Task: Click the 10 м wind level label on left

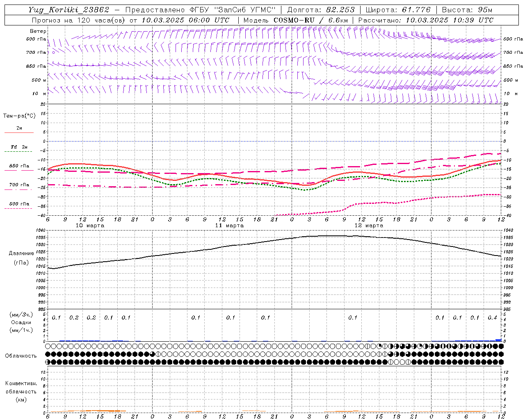Action: point(39,94)
